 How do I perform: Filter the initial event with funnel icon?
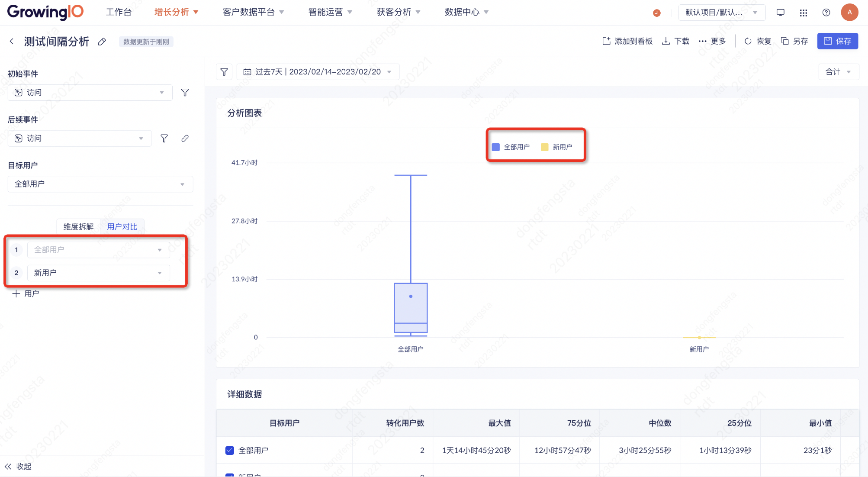[x=185, y=93]
